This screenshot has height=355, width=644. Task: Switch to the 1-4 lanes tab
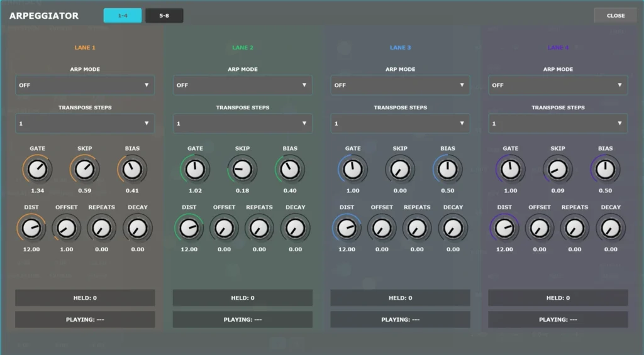click(x=123, y=16)
